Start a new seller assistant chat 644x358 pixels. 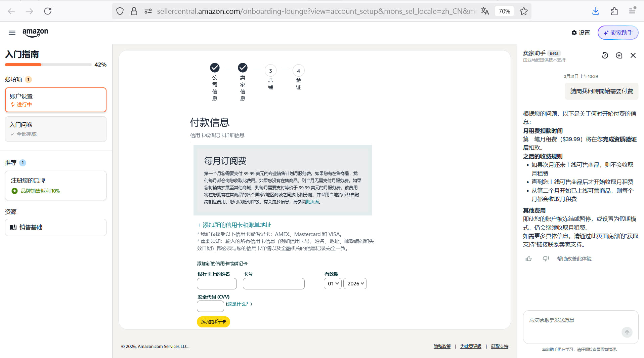tap(619, 55)
